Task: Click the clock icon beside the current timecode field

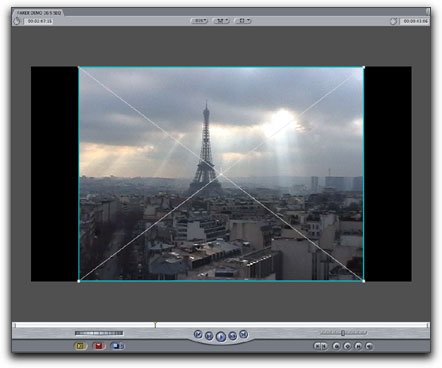Action: [393, 21]
